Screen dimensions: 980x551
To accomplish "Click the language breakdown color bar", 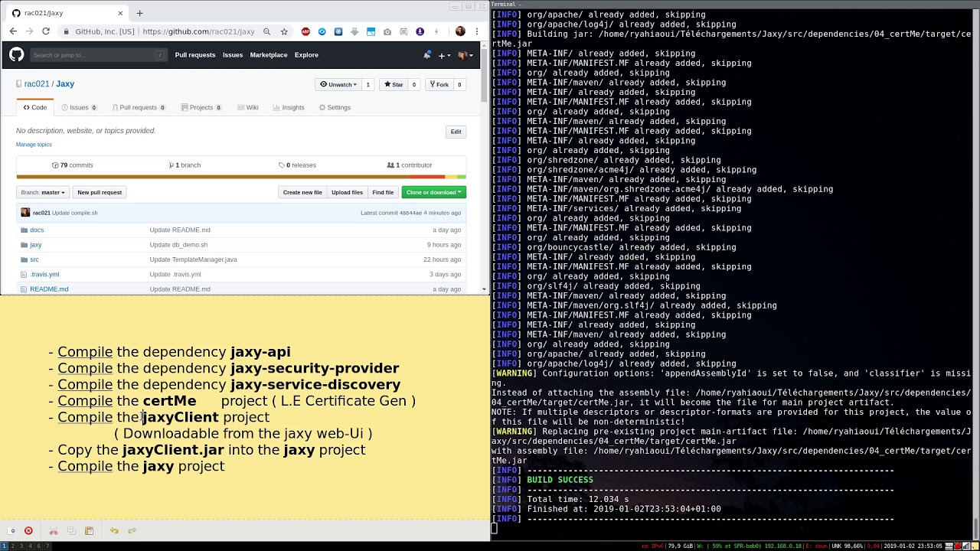I will coord(241,177).
